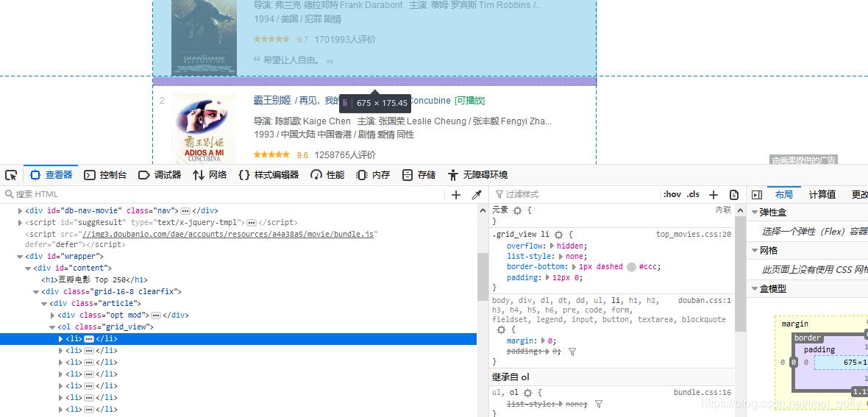Image resolution: width=868 pixels, height=417 pixels.
Task: Add a new CSS rule with plus icon
Action: 714,195
